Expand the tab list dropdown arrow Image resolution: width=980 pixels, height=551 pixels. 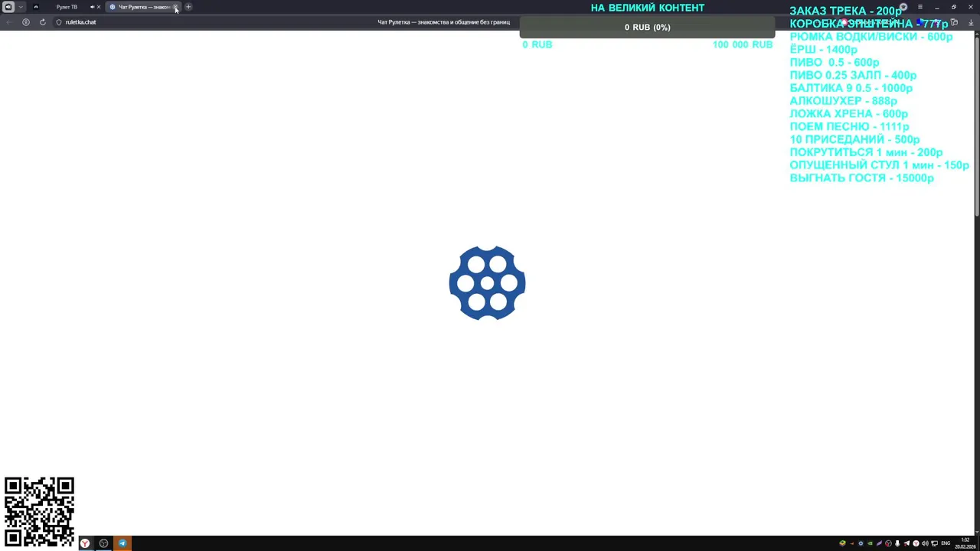[x=21, y=7]
